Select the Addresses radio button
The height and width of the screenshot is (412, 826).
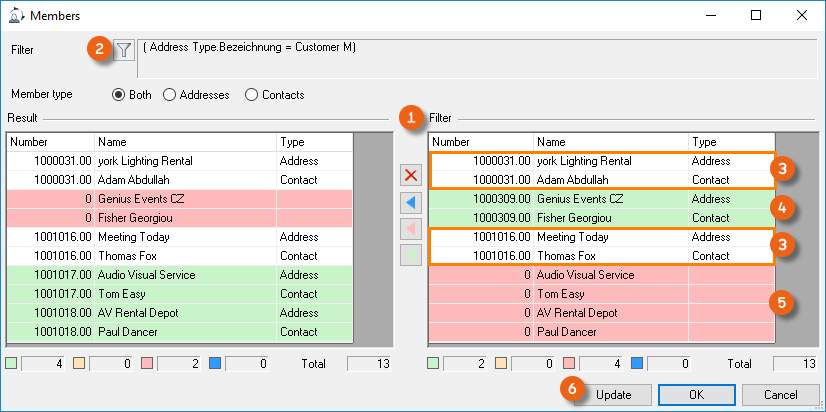tap(169, 95)
